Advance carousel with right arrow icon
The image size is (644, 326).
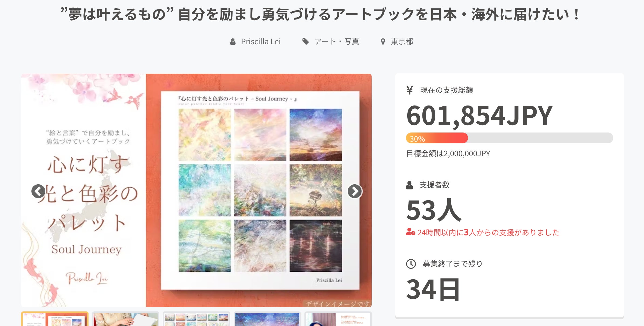pyautogui.click(x=355, y=191)
